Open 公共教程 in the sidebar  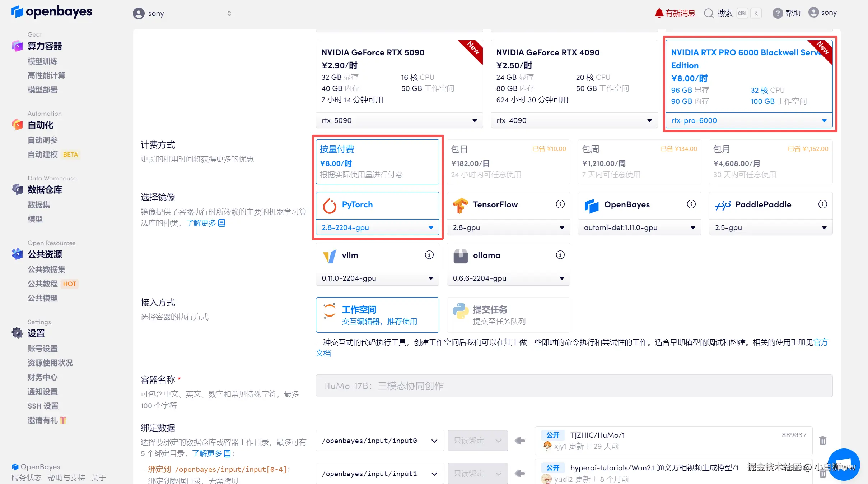coord(42,284)
